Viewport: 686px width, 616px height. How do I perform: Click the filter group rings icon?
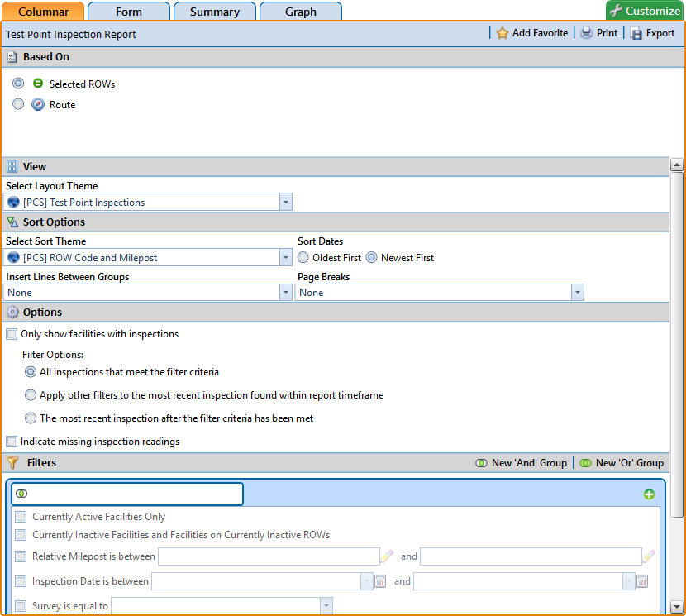[x=21, y=494]
